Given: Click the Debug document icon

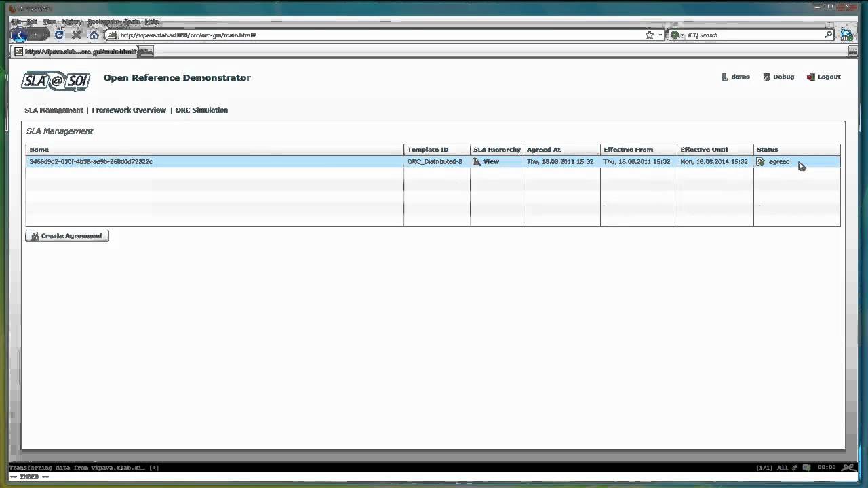Looking at the screenshot, I should point(766,77).
